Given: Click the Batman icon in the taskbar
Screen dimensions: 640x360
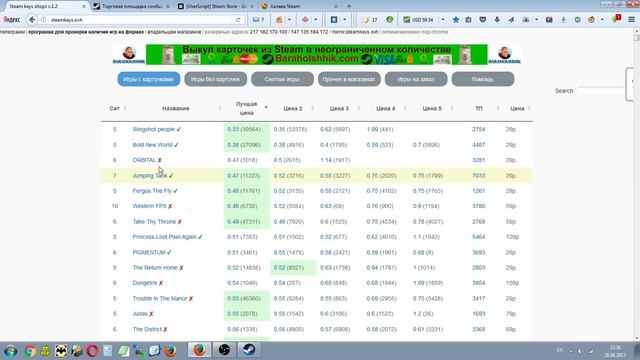Looking at the screenshot, I should [61, 351].
